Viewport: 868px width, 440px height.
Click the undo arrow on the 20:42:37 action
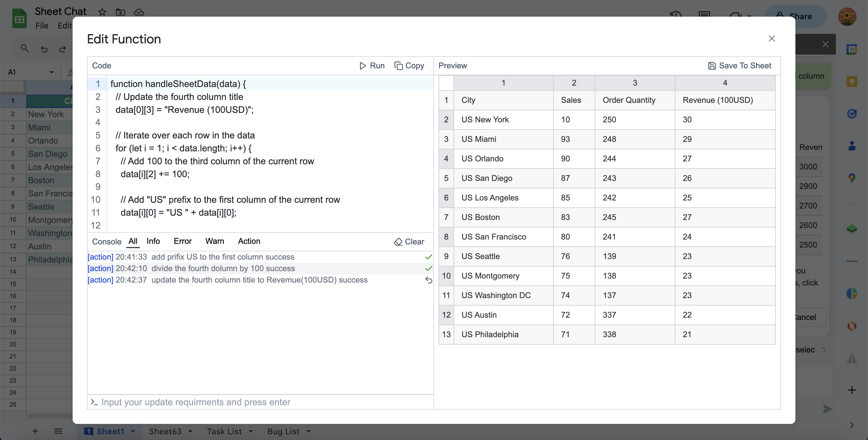(x=429, y=280)
